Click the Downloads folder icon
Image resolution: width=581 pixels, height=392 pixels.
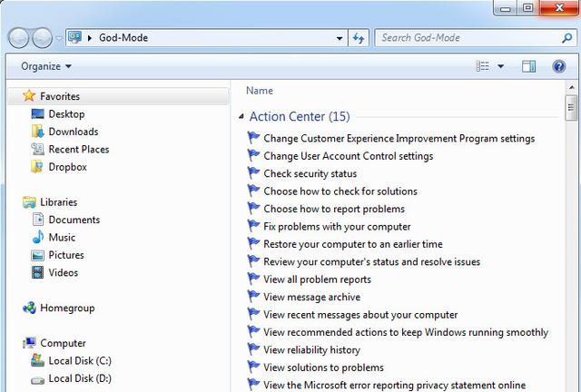tap(37, 132)
